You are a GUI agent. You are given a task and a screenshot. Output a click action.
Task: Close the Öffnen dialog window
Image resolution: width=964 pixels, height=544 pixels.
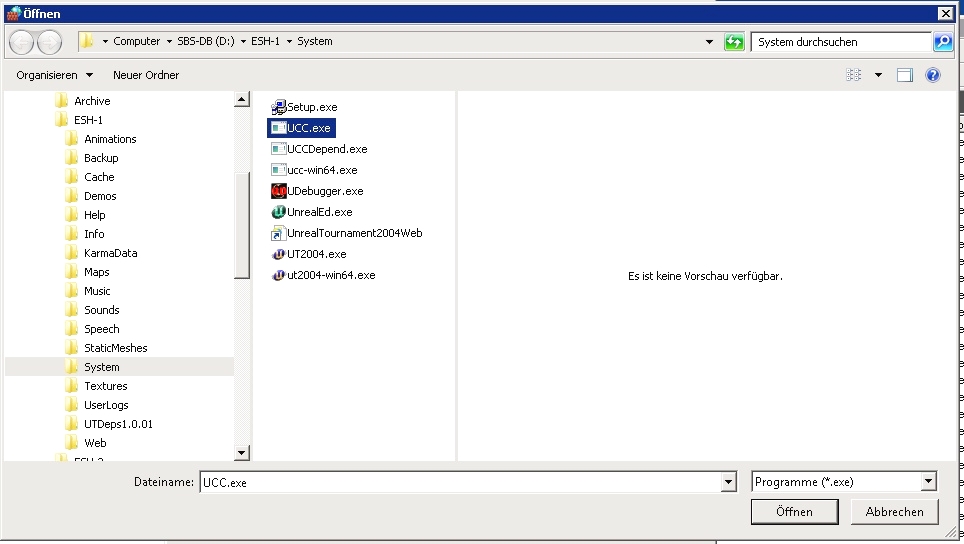[946, 14]
